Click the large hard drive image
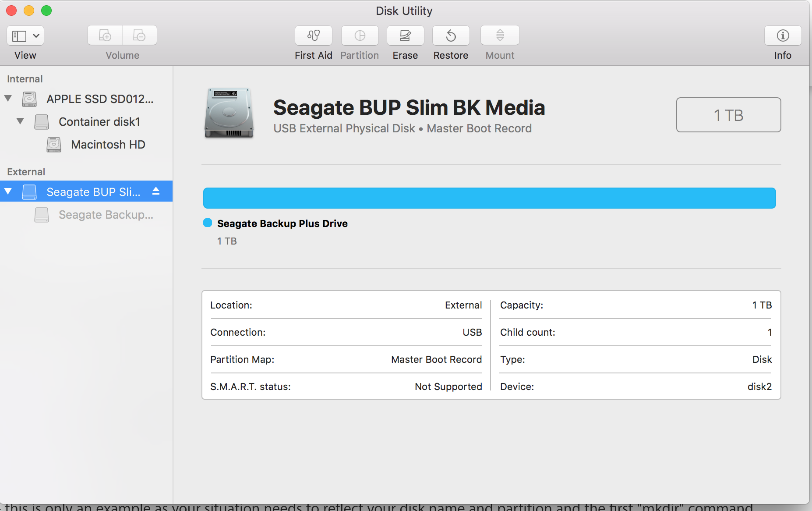The width and height of the screenshot is (812, 511). [x=229, y=113]
